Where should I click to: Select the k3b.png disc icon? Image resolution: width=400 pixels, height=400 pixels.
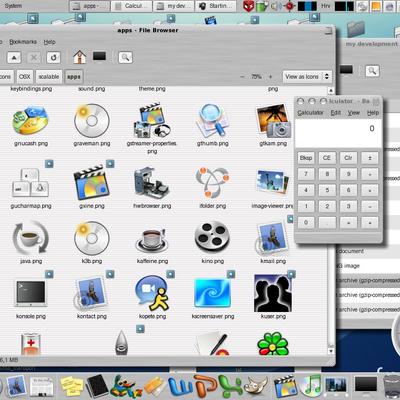(x=92, y=238)
